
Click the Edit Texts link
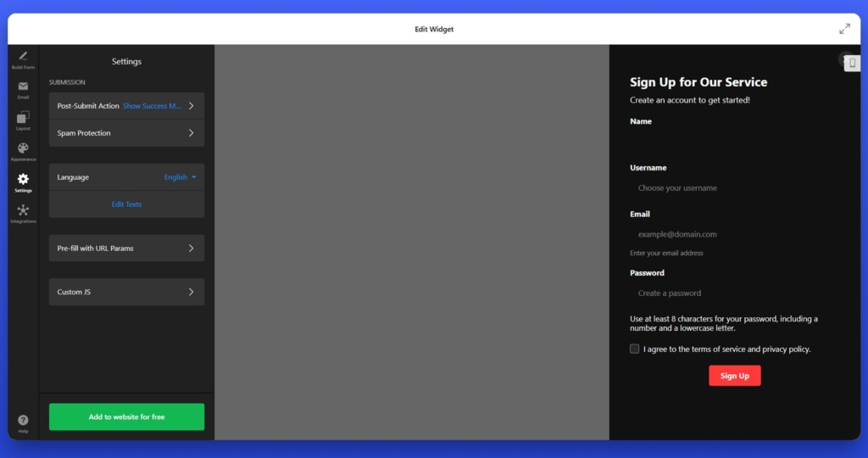click(126, 204)
